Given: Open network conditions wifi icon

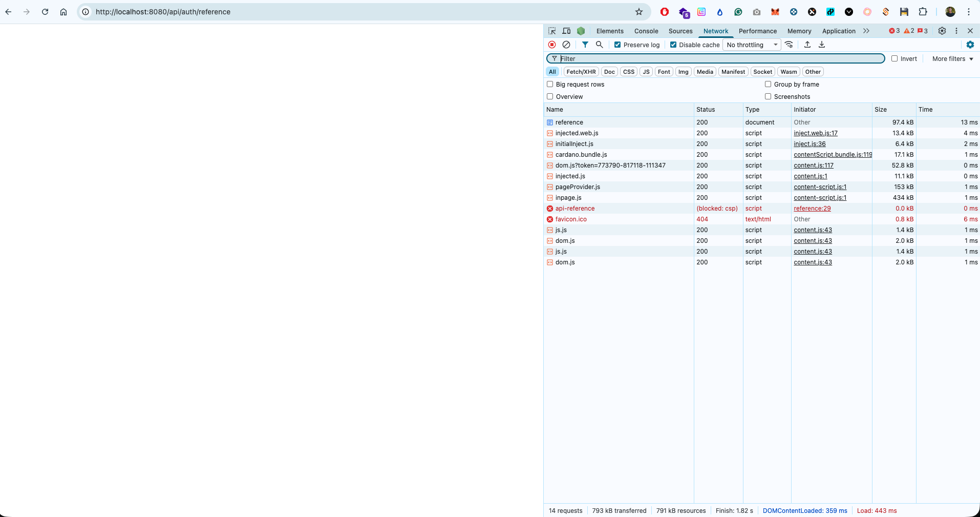Looking at the screenshot, I should click(x=789, y=45).
